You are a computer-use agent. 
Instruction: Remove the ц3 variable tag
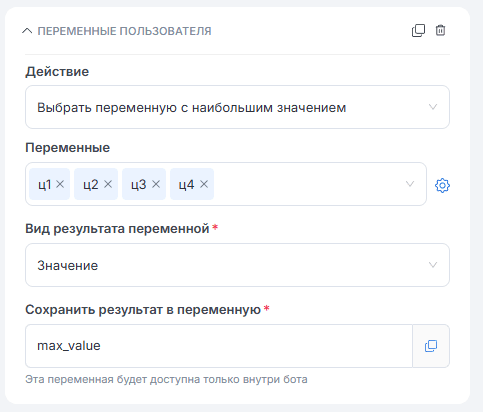point(156,184)
